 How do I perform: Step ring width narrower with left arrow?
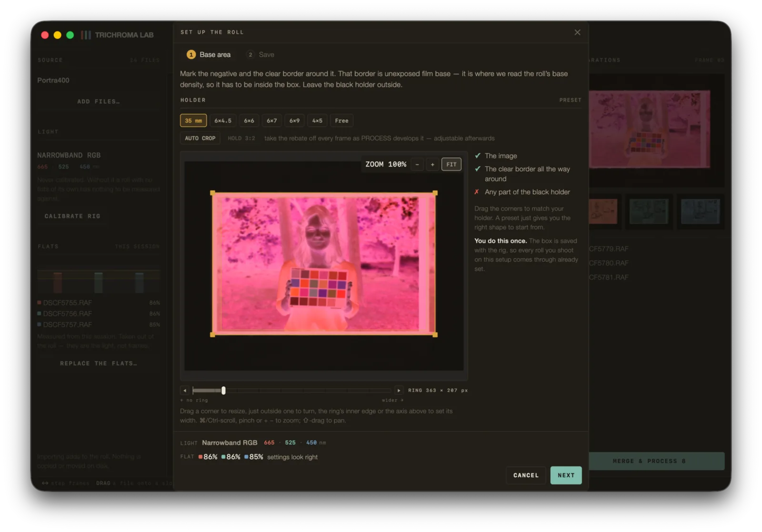[185, 391]
